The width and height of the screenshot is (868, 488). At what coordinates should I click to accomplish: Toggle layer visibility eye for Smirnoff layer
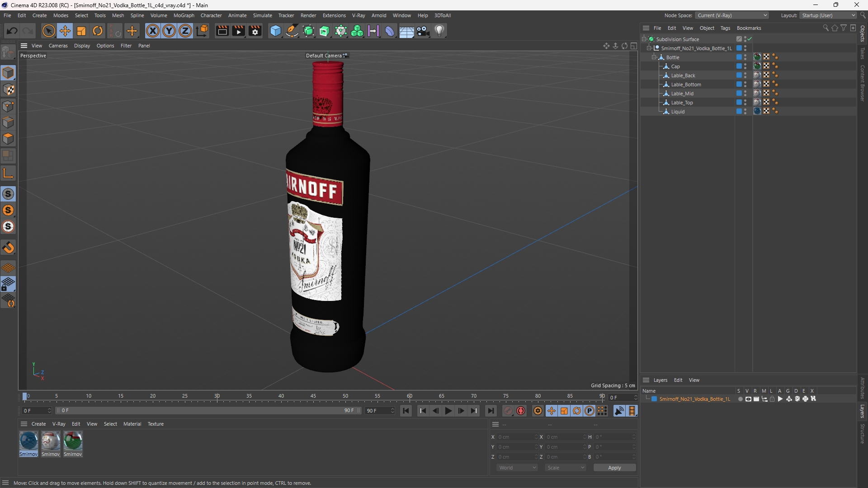748,399
